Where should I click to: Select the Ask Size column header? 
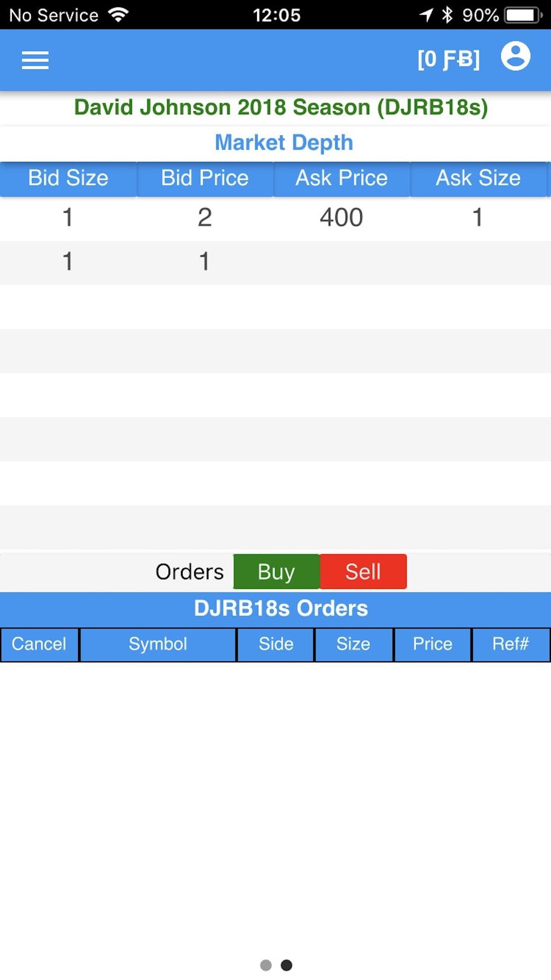point(478,178)
